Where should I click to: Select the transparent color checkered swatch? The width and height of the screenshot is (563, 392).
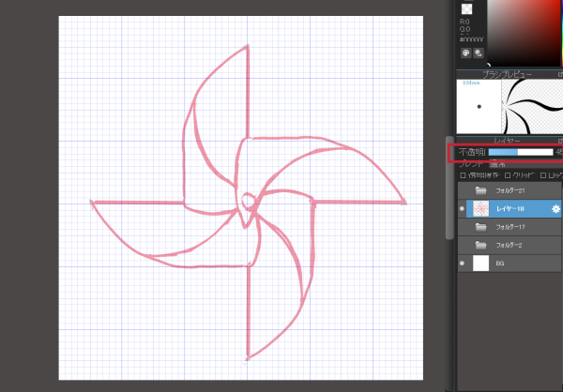[x=466, y=9]
